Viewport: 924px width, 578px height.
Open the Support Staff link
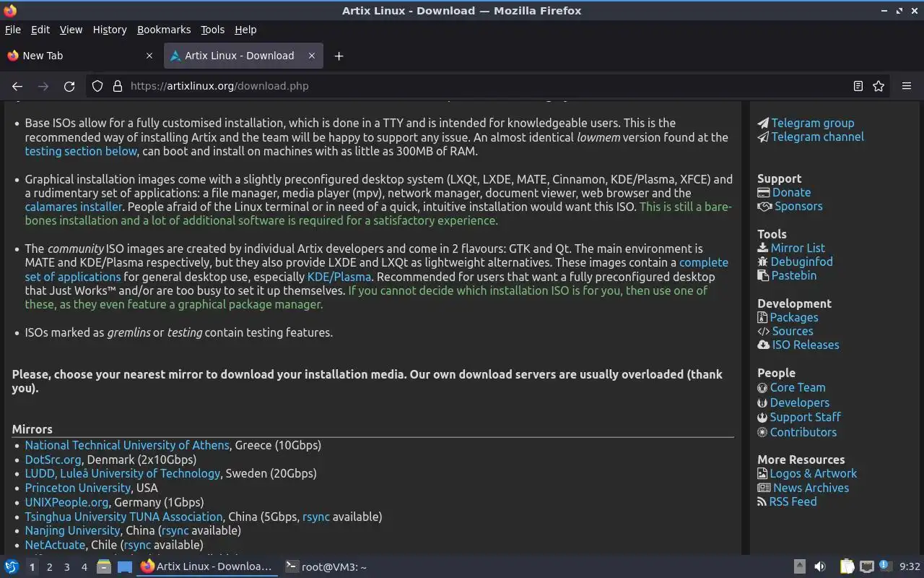tap(805, 417)
